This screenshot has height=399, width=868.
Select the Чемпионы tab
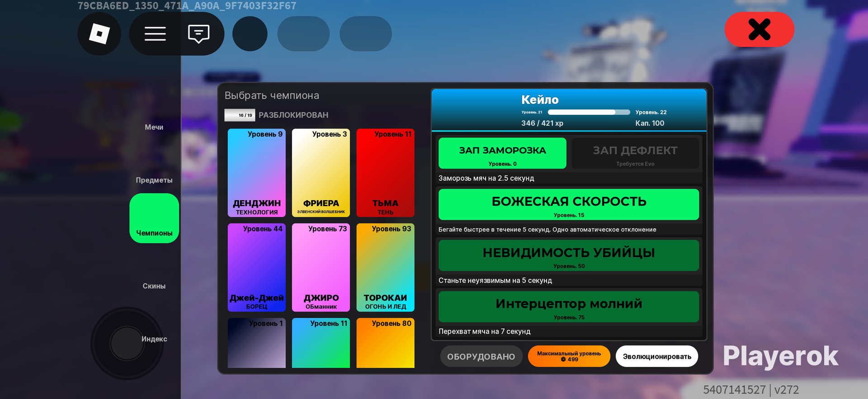coord(154,218)
